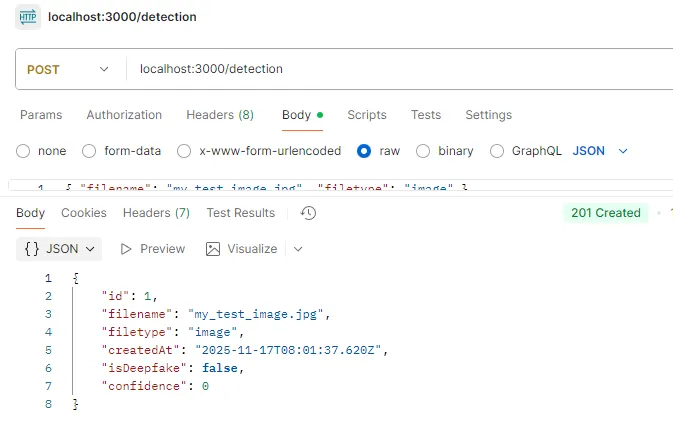The image size is (673, 434).
Task: Expand the Visualize options chevron
Action: (x=298, y=249)
